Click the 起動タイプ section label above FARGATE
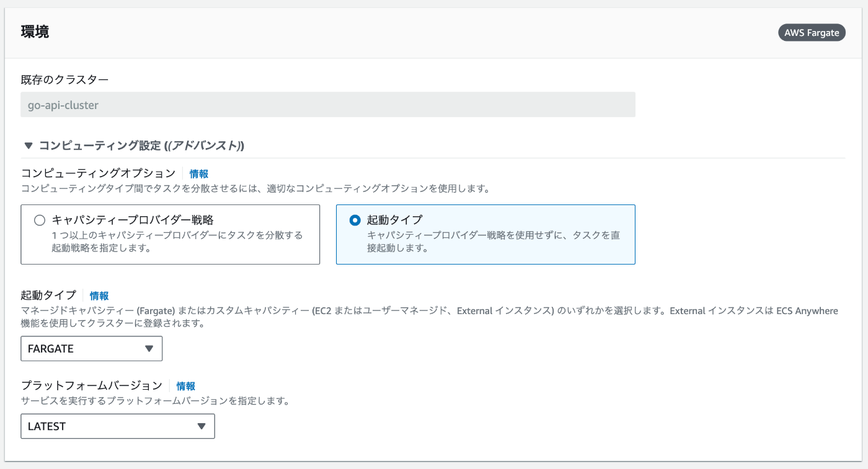 48,296
